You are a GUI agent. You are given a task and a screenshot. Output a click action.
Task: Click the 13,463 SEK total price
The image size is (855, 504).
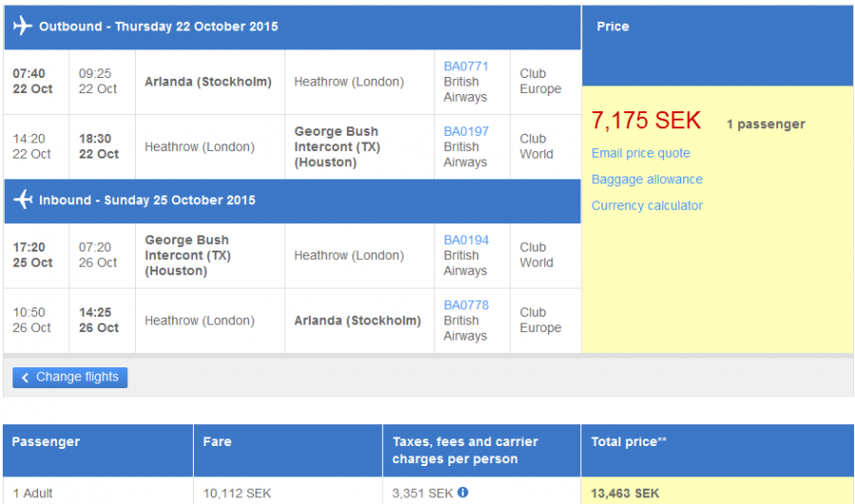tap(625, 494)
